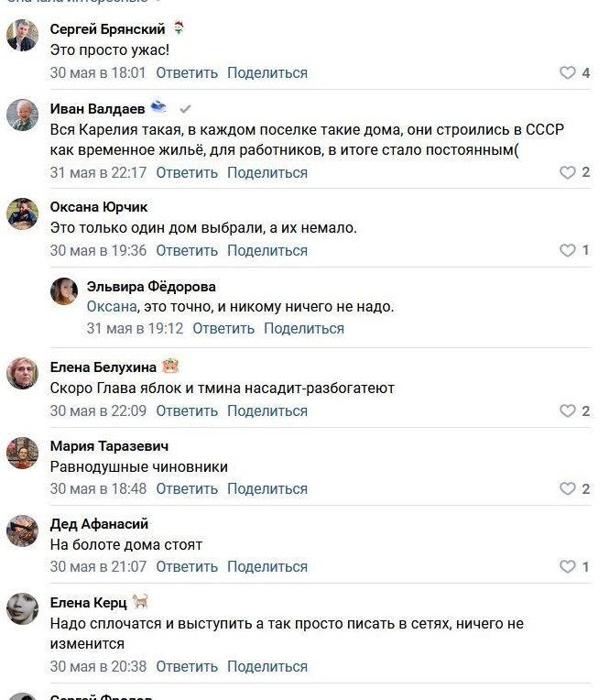Click the Оксана mention in the reply

tap(111, 307)
